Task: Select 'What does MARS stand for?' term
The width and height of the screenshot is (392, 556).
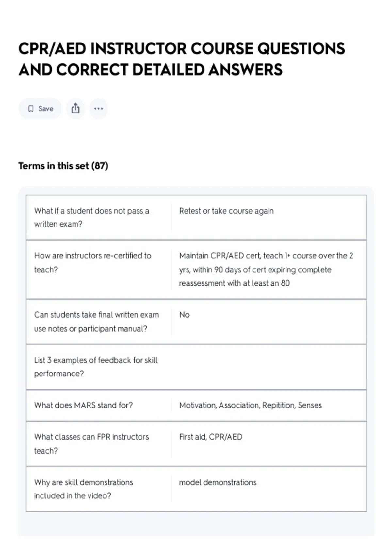Action: click(x=83, y=405)
